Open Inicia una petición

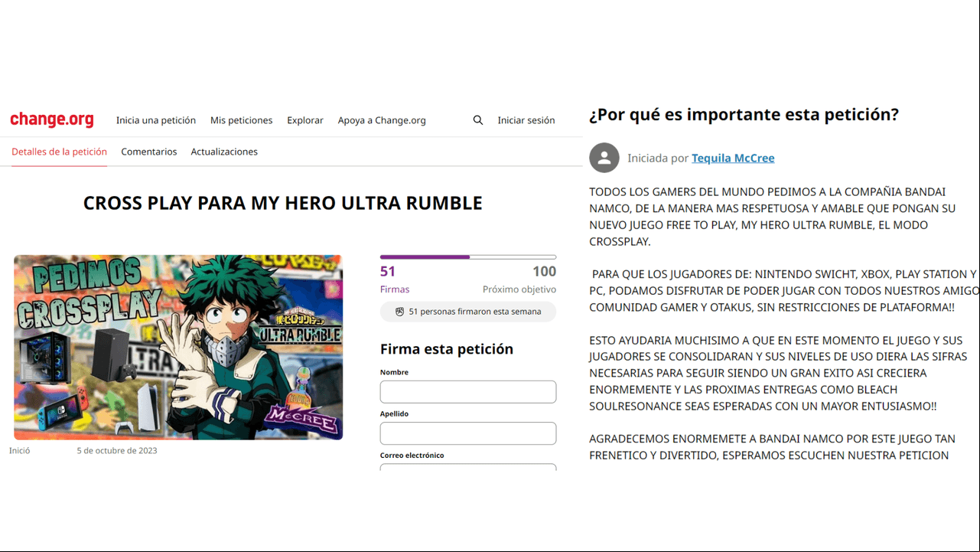(x=156, y=120)
